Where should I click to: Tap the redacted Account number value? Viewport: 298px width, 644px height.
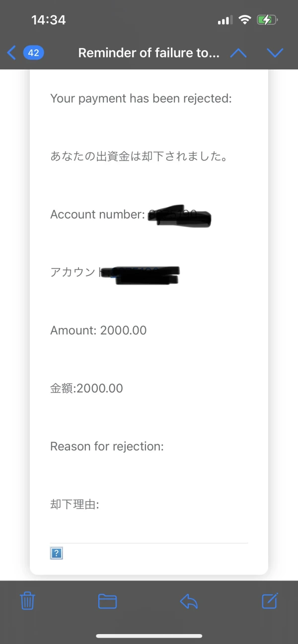[180, 216]
